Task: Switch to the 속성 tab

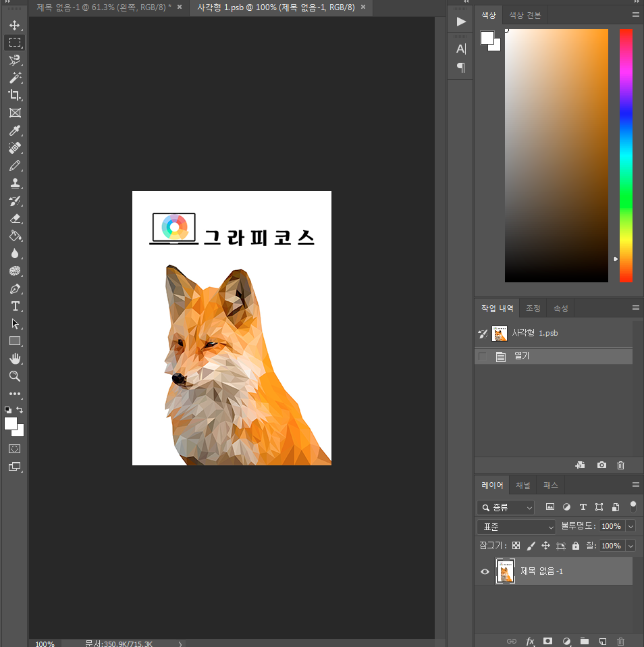Action: tap(561, 308)
